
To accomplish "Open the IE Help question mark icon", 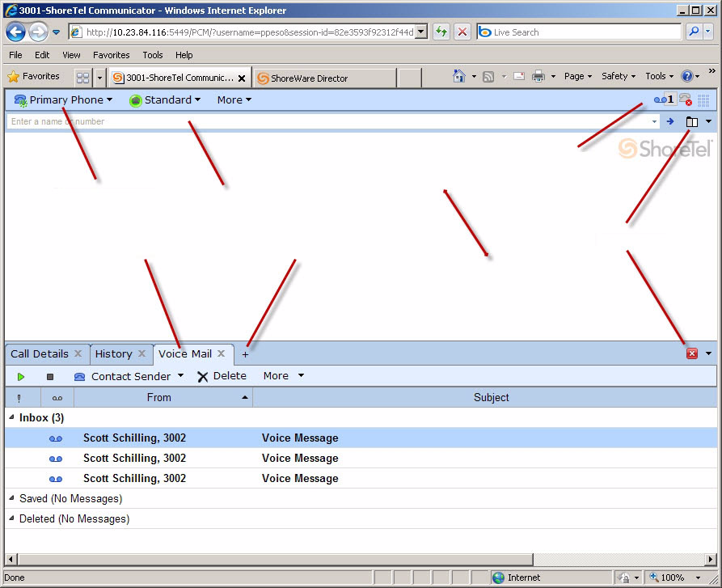I will click(687, 76).
